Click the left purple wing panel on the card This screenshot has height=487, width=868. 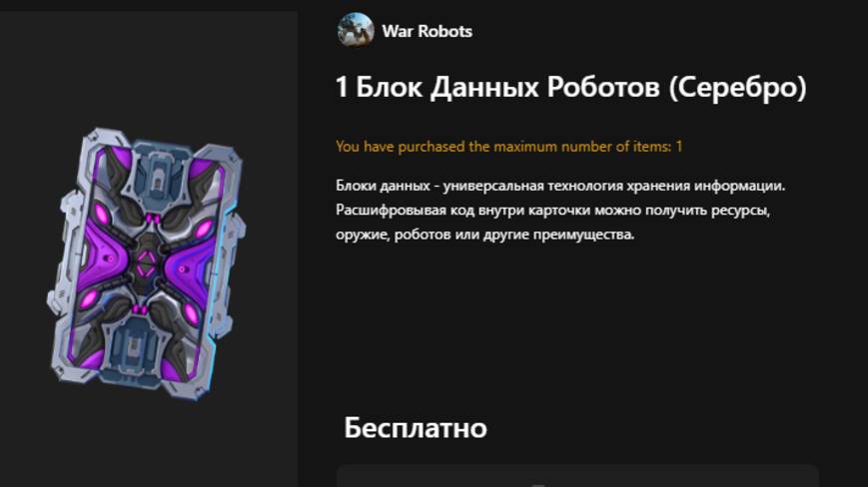tap(105, 255)
